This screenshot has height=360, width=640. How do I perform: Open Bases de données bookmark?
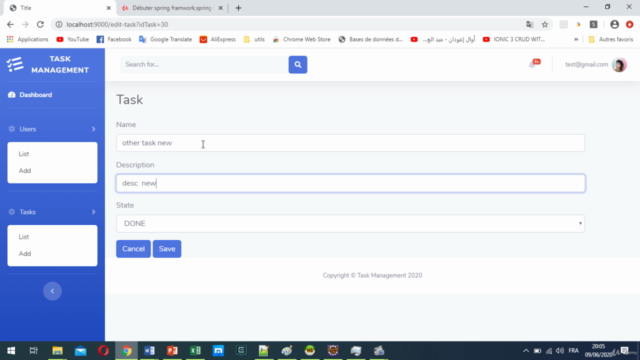(x=371, y=39)
